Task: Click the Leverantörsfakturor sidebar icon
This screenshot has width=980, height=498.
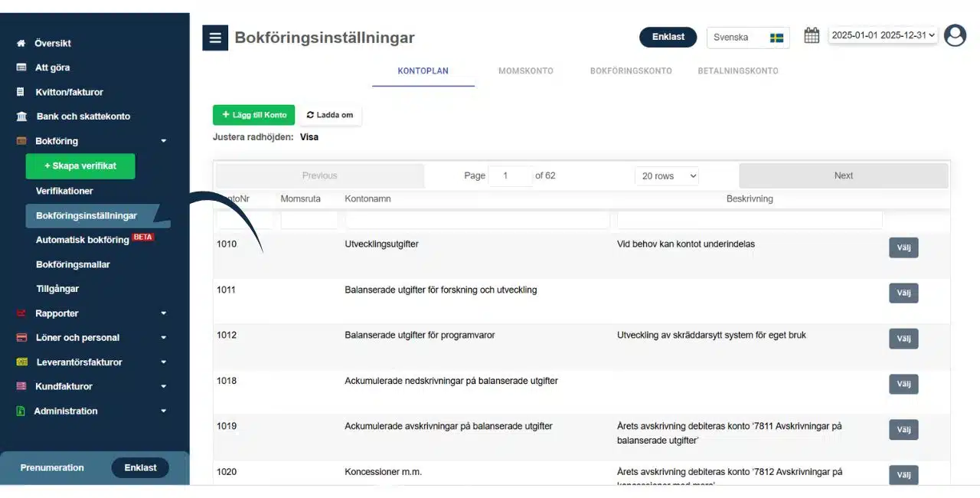Action: [x=21, y=362]
